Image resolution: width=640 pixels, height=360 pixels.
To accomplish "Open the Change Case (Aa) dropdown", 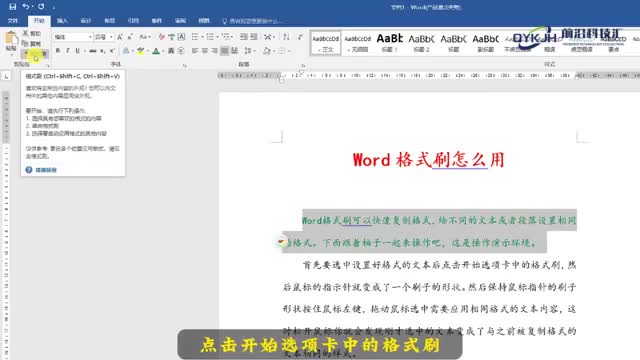I will pos(144,37).
